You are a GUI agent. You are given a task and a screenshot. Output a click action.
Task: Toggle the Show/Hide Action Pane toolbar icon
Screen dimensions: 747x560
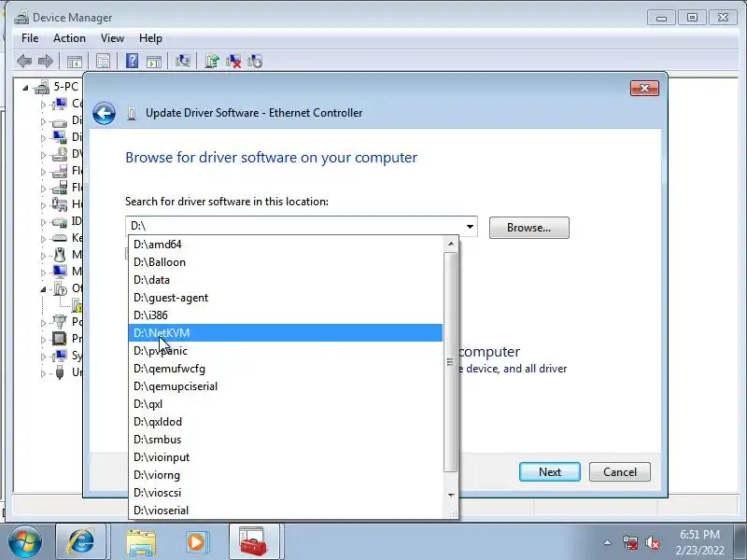pos(154,61)
